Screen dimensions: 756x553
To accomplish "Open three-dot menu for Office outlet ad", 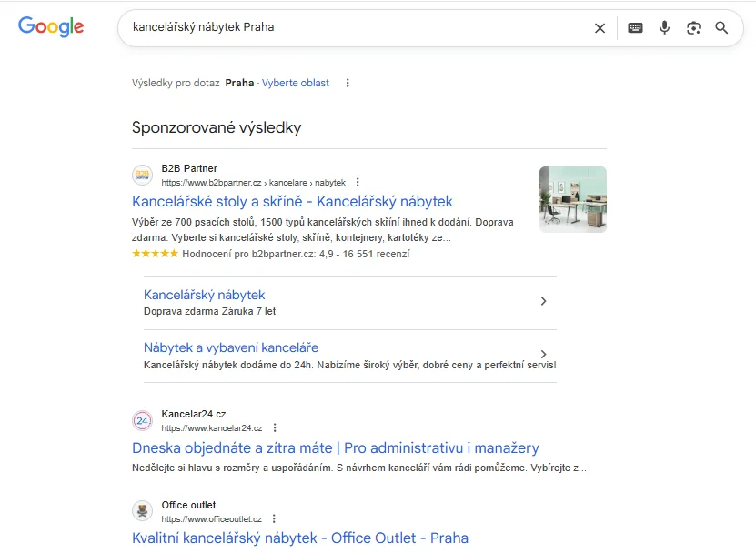I will pos(274,518).
